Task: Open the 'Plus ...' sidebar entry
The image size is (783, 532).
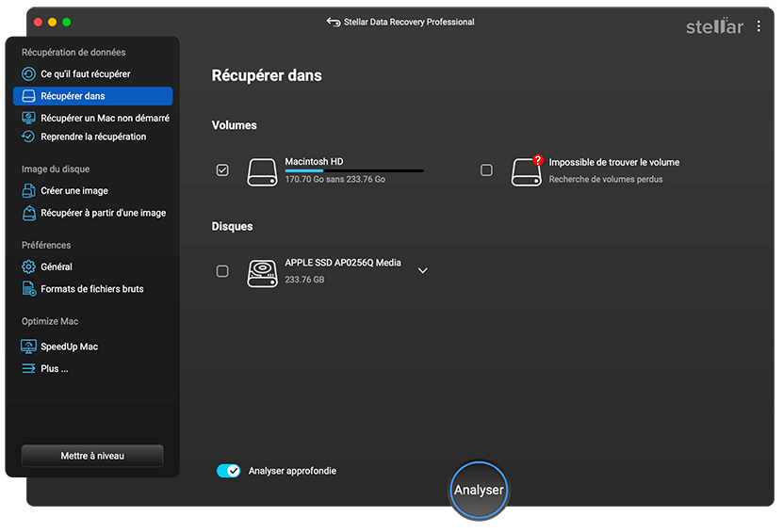Action: (x=55, y=368)
